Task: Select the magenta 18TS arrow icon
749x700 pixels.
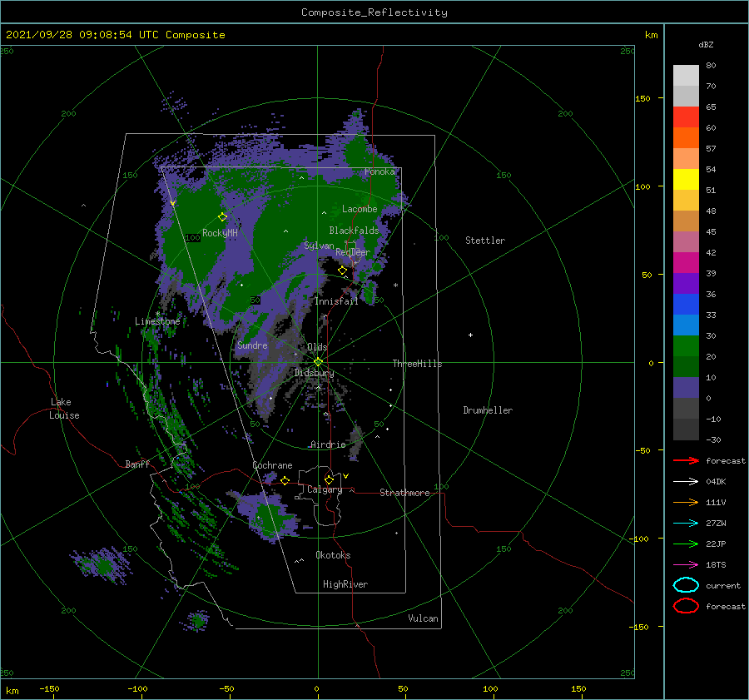Action: pyautogui.click(x=686, y=565)
